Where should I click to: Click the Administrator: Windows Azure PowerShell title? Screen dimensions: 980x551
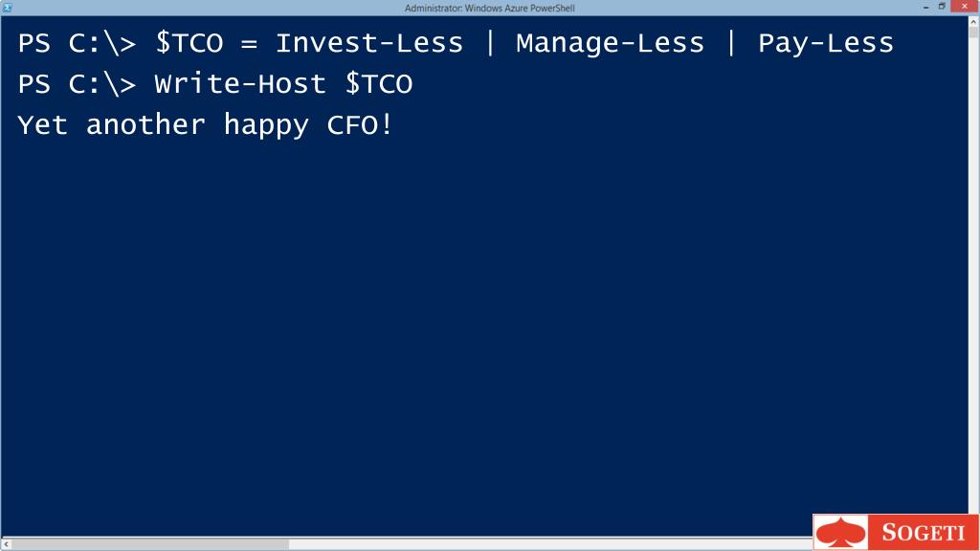489,8
